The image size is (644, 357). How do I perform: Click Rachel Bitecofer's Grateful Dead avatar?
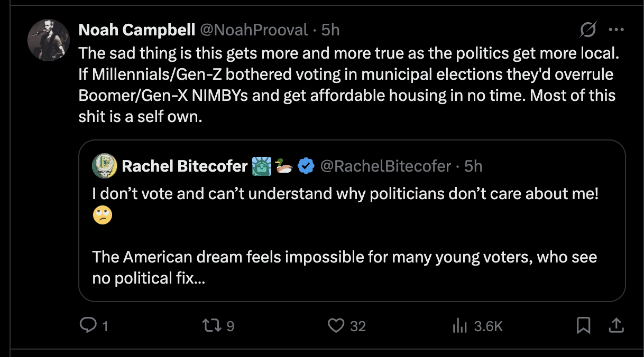coord(104,166)
